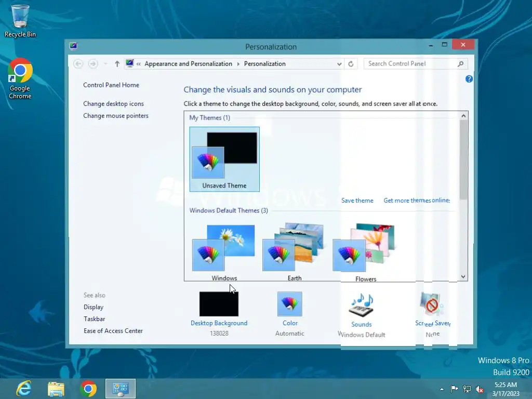The width and height of the screenshot is (532, 399).
Task: Open help with the question mark icon
Action: point(469,79)
